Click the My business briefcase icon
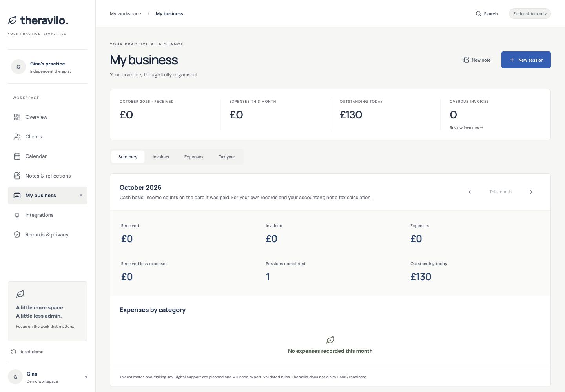This screenshot has width=565, height=392. (17, 195)
